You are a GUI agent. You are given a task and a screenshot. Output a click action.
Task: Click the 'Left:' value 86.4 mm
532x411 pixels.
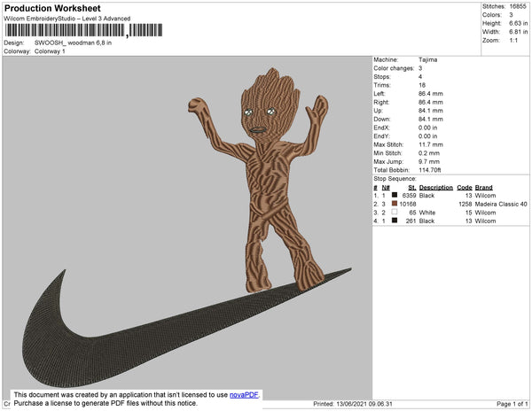coord(431,94)
